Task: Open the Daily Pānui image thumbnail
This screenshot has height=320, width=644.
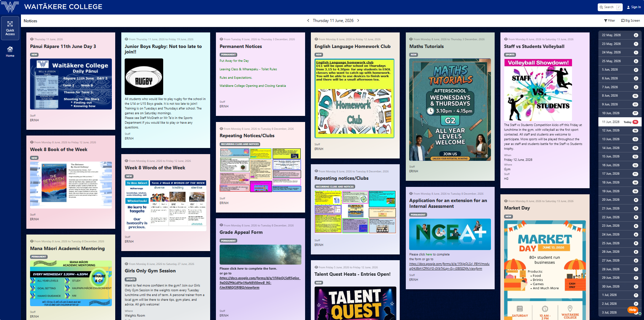Action: (71, 84)
